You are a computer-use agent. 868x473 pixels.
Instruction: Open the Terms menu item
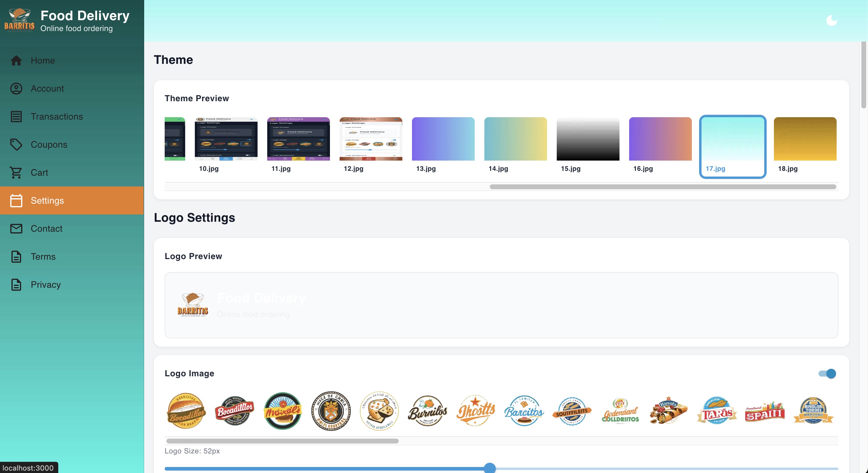point(43,256)
